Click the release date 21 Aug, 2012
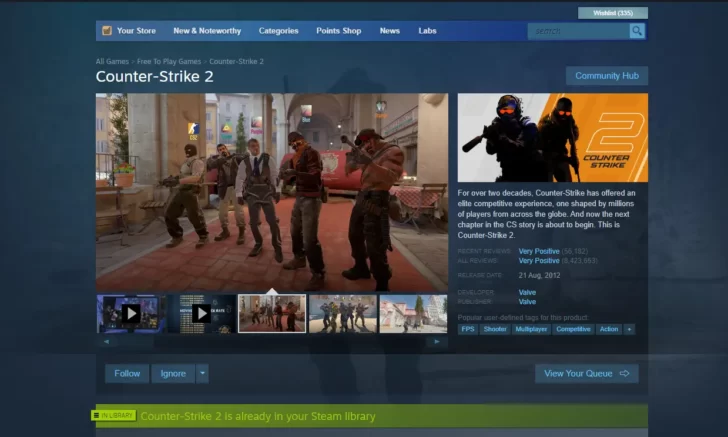The image size is (728, 437). click(539, 275)
